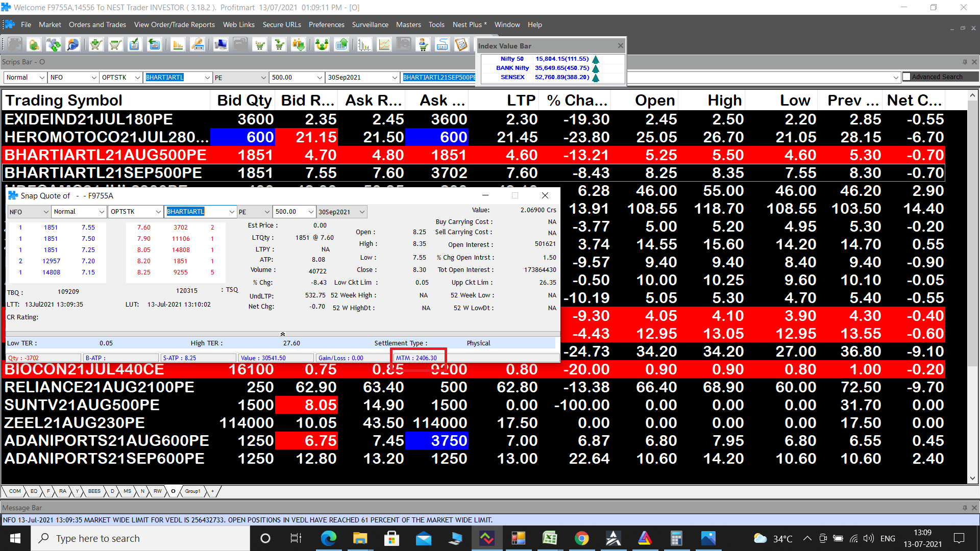Click the person with cart toolbar icon

(423, 45)
